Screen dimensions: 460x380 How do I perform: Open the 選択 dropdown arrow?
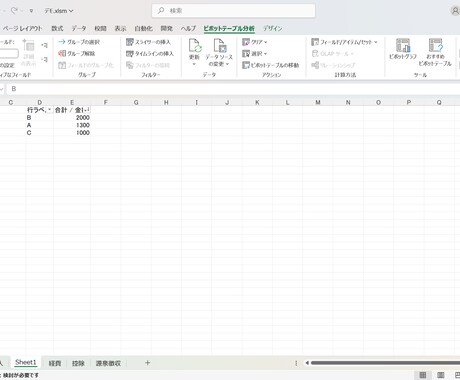pos(265,54)
